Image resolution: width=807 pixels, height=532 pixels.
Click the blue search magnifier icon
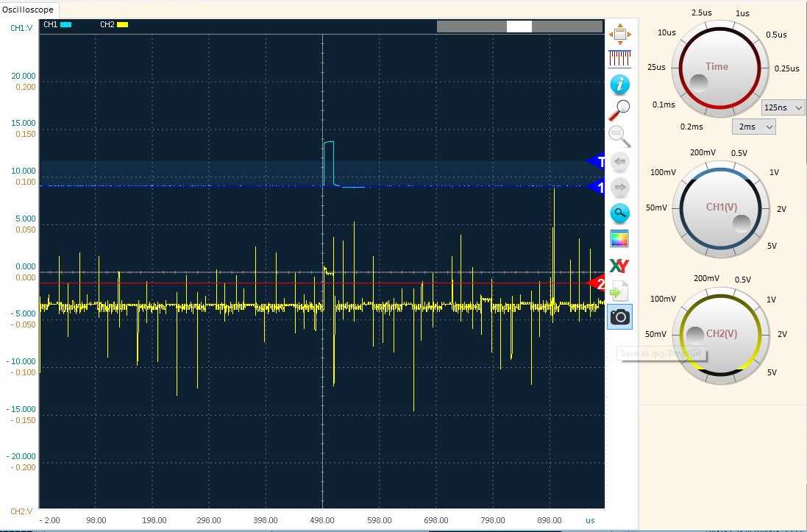(619, 213)
